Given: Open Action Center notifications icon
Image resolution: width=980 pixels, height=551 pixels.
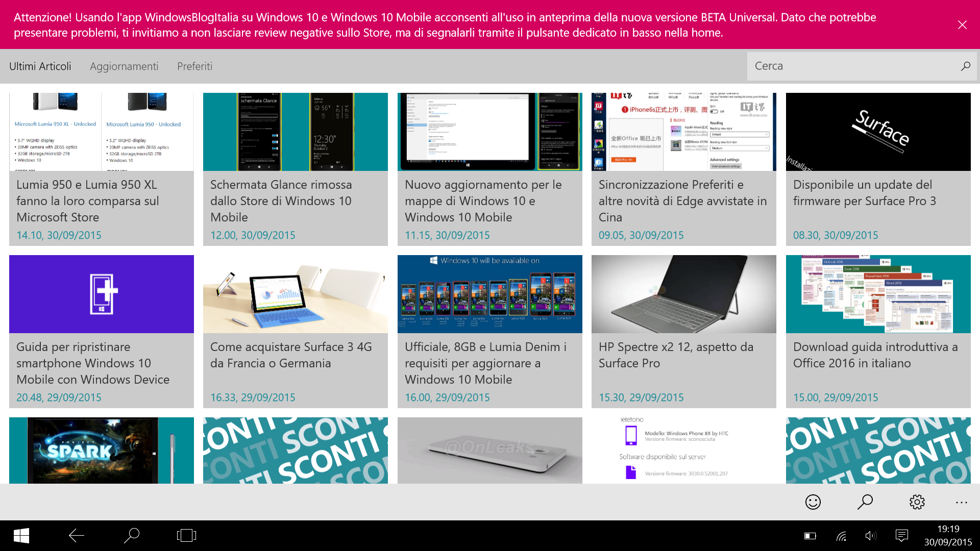Looking at the screenshot, I should (902, 536).
